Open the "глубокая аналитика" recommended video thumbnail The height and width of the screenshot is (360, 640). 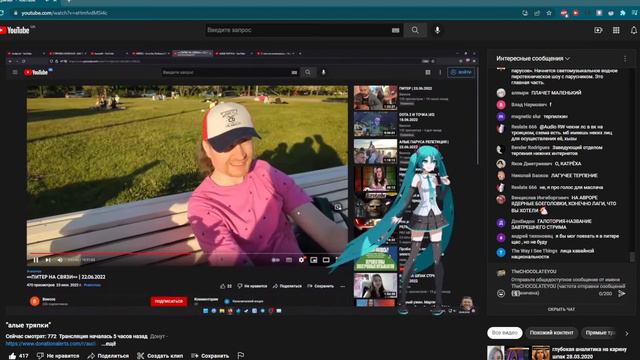pos(518,353)
